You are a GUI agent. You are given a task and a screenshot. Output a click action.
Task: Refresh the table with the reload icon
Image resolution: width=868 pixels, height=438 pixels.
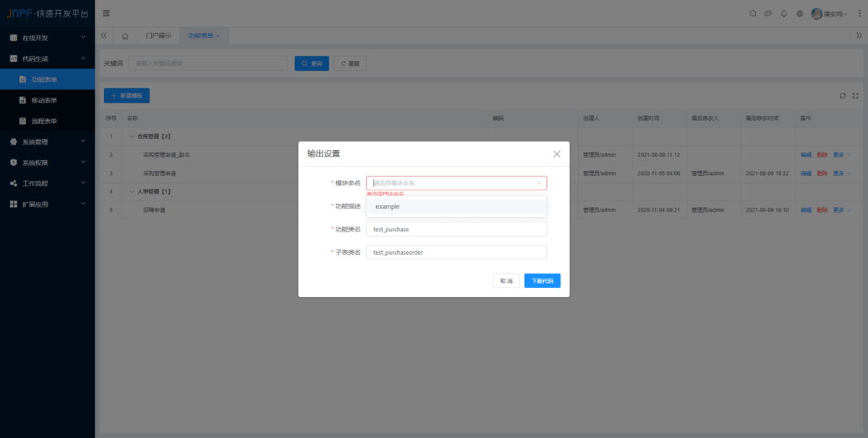(x=843, y=96)
